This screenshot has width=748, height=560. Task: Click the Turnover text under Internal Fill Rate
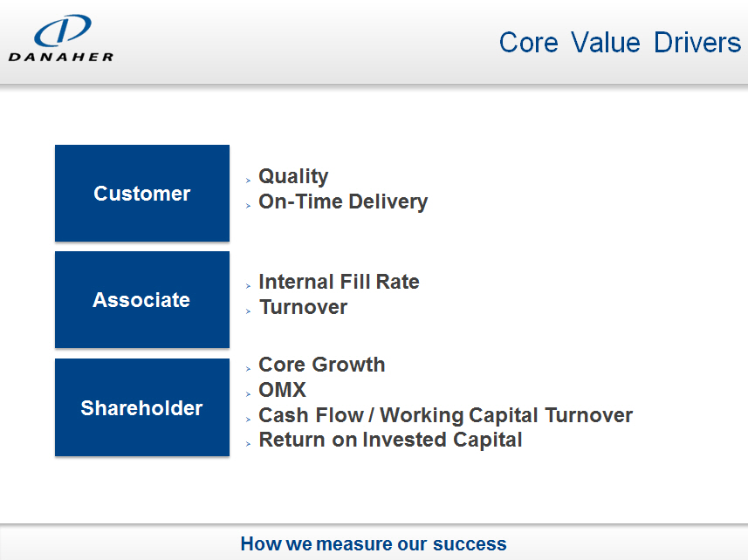(303, 307)
